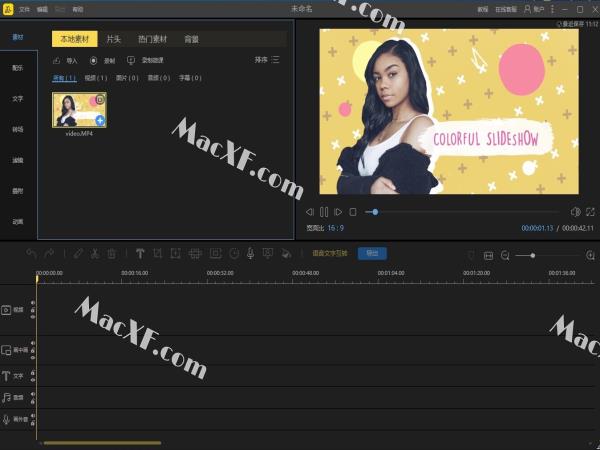This screenshot has width=600, height=450.
Task: Click the blue Export button
Action: [372, 253]
